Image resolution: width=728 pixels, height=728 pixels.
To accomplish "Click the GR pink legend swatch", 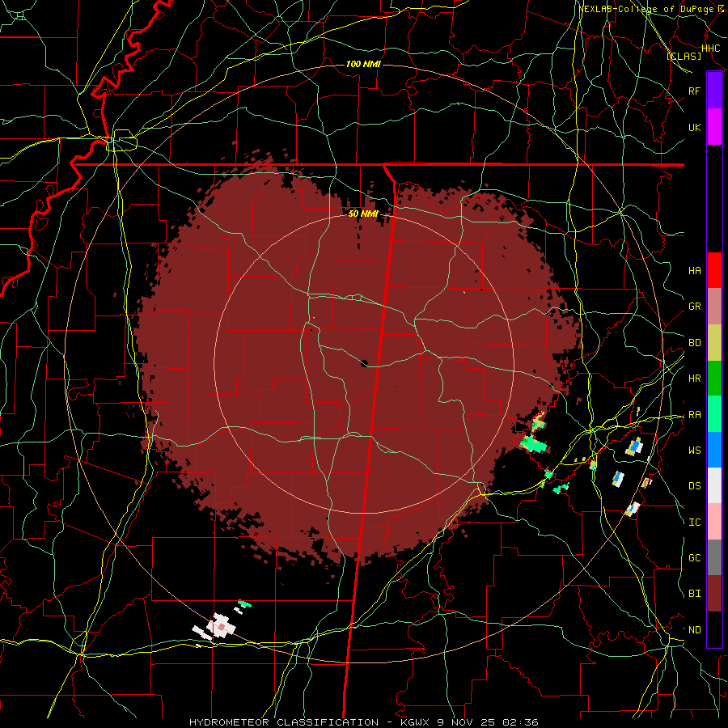I will click(714, 307).
